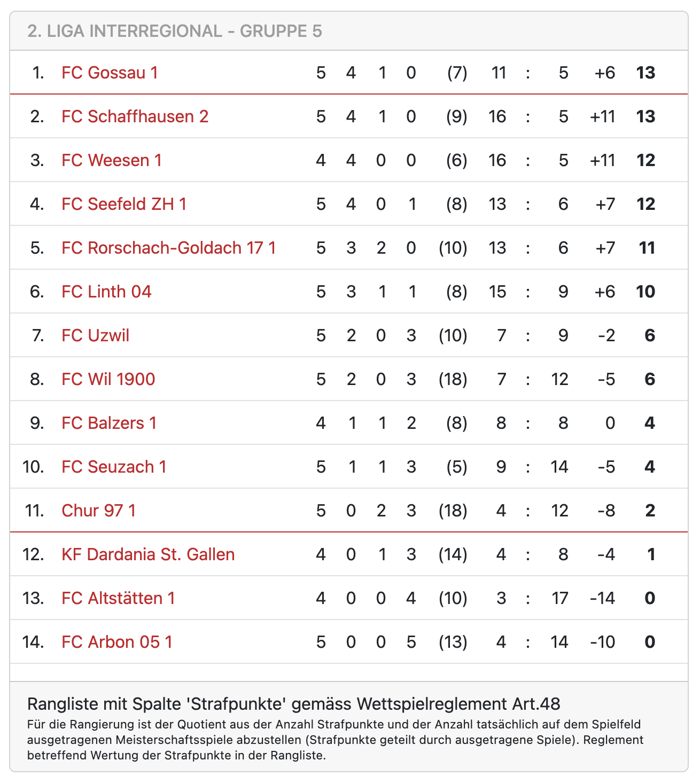Open FC Balzers 1 team page
This screenshot has height=784, width=700.
(109, 423)
